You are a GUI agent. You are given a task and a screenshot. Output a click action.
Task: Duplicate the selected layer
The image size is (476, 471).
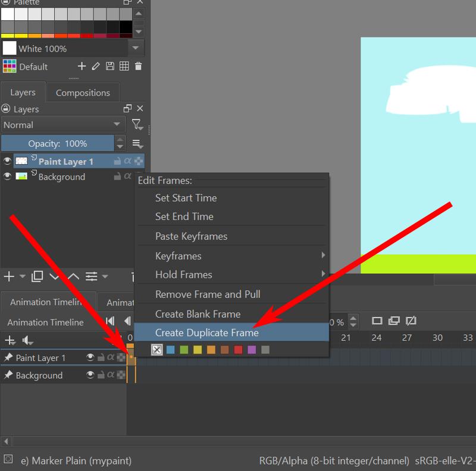[36, 277]
